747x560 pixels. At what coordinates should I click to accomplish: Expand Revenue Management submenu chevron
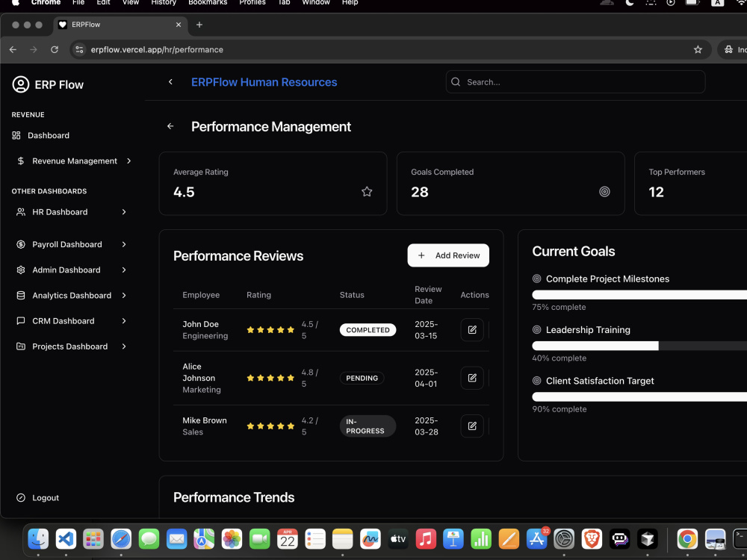coord(129,161)
